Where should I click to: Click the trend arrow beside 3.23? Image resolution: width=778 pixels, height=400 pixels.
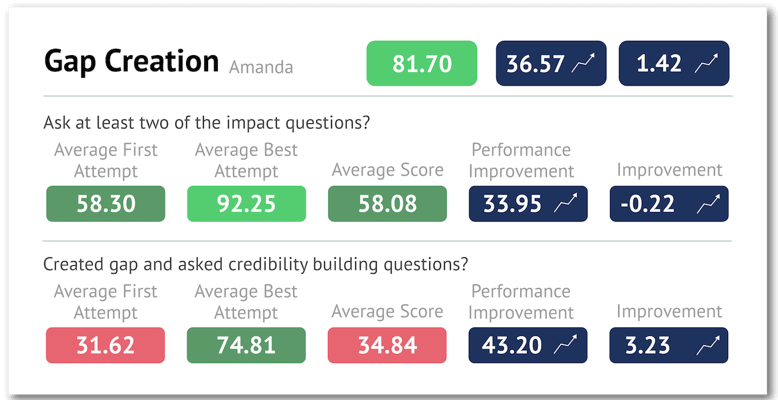(707, 345)
